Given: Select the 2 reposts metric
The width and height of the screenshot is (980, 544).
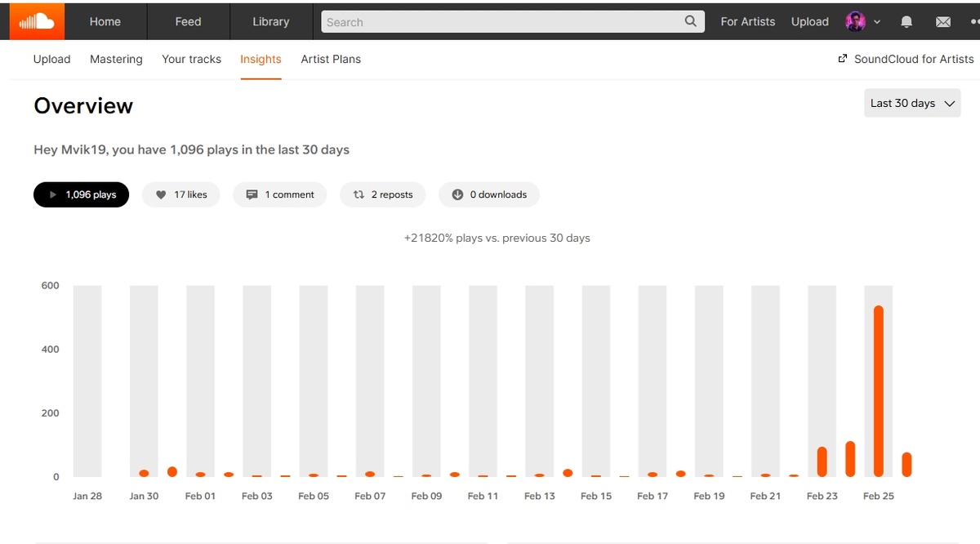Looking at the screenshot, I should click(382, 194).
